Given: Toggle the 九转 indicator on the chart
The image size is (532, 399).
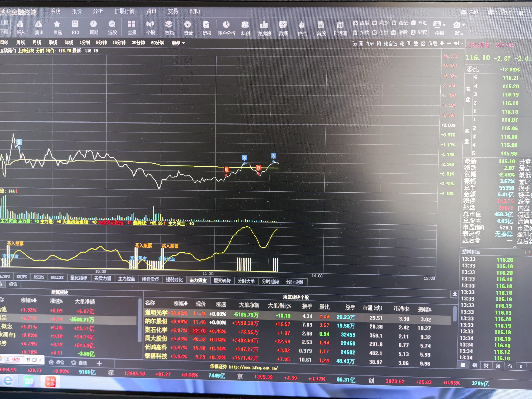Looking at the screenshot, I should point(370,44).
